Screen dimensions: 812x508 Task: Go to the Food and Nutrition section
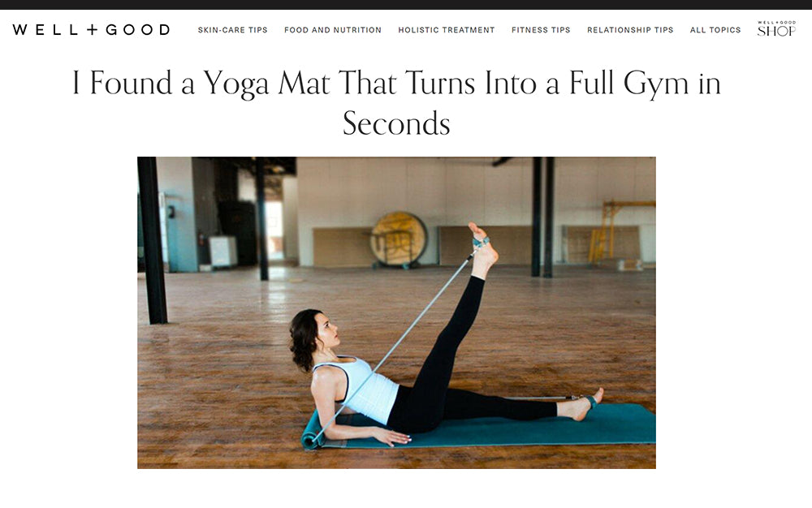click(332, 30)
